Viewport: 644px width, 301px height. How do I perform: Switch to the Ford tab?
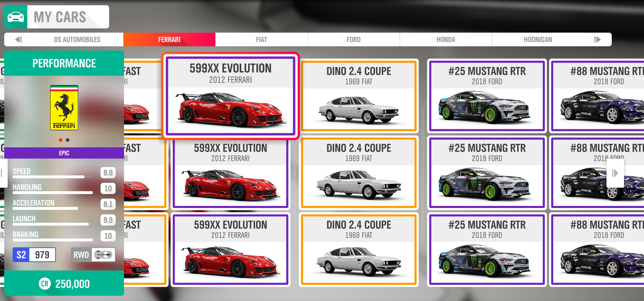coord(354,40)
